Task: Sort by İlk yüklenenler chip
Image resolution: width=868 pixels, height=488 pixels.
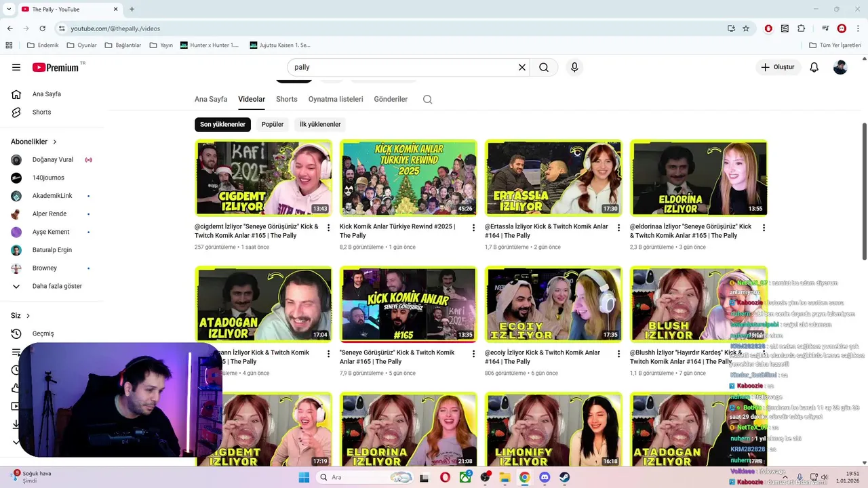Action: (x=320, y=125)
